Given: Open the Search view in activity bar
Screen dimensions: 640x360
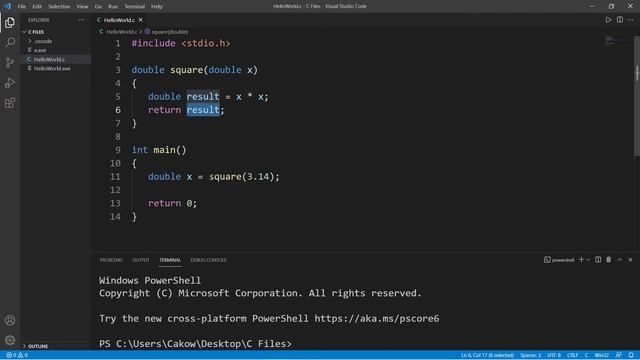Looking at the screenshot, I should [10, 42].
